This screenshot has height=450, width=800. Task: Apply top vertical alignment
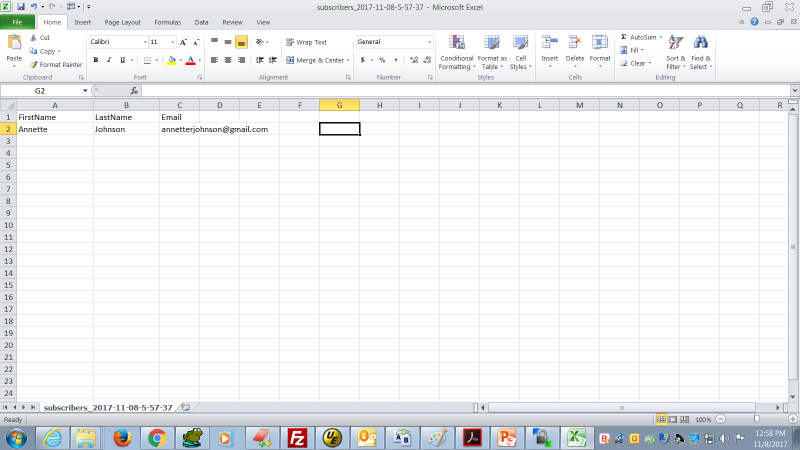(x=214, y=42)
